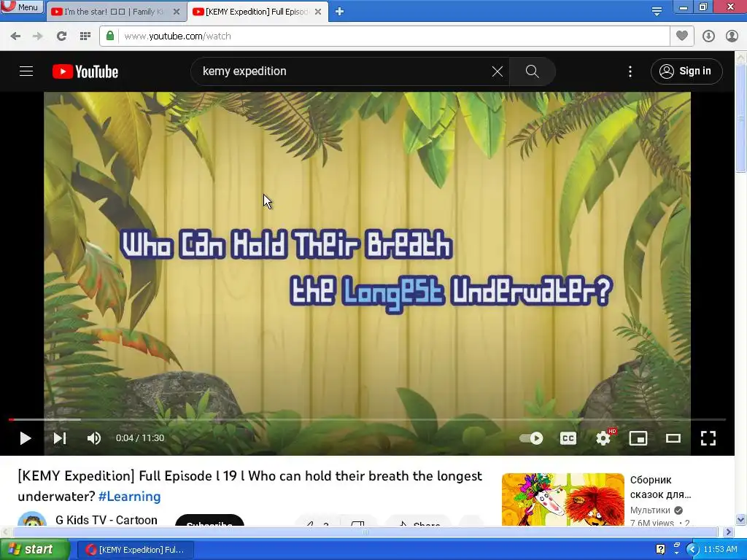Switch to miniplayer mode
747x560 pixels.
coord(638,438)
